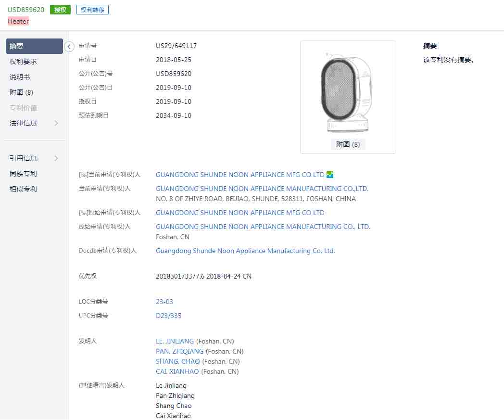Open inventor LE, JINLIANG link

[175, 341]
